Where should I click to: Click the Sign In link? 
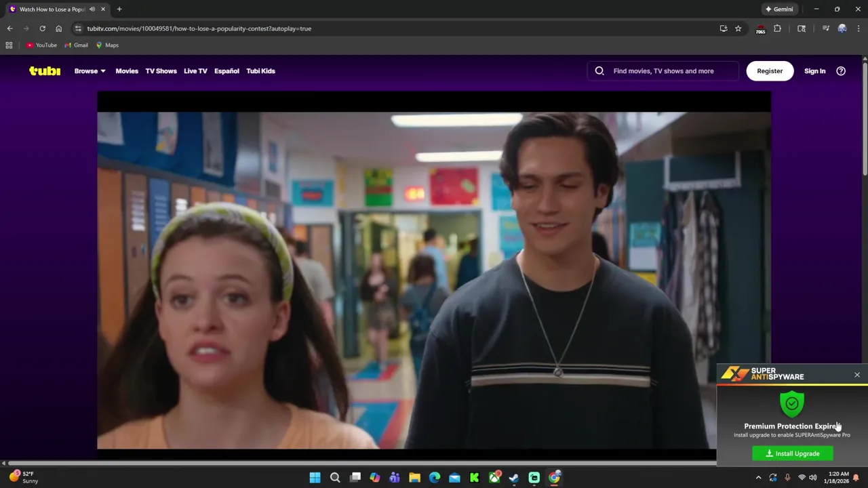click(x=814, y=70)
